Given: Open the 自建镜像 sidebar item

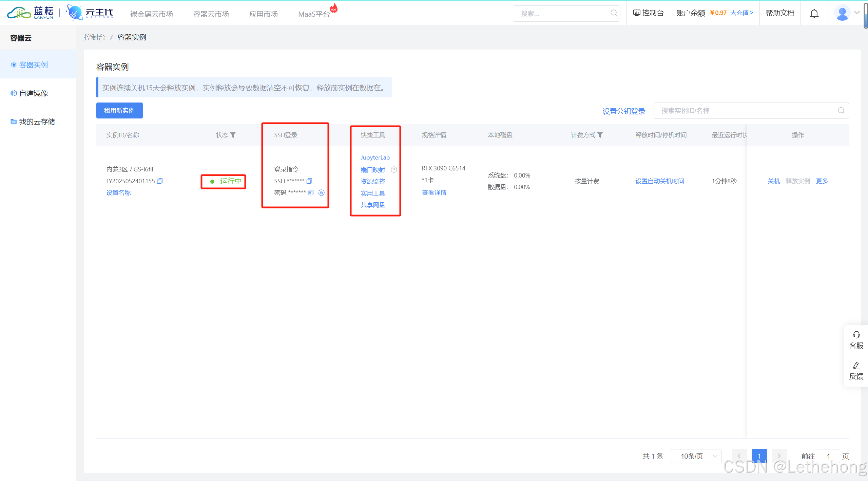Looking at the screenshot, I should tap(33, 93).
